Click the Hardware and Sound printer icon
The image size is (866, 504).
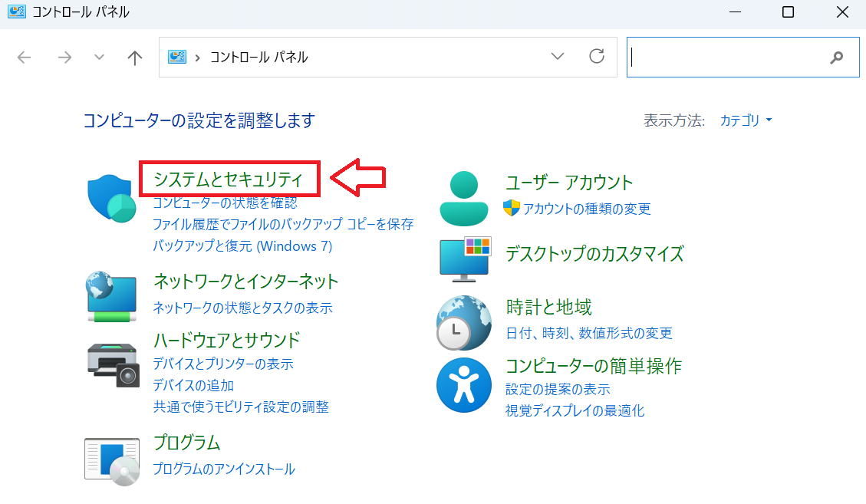(x=114, y=364)
